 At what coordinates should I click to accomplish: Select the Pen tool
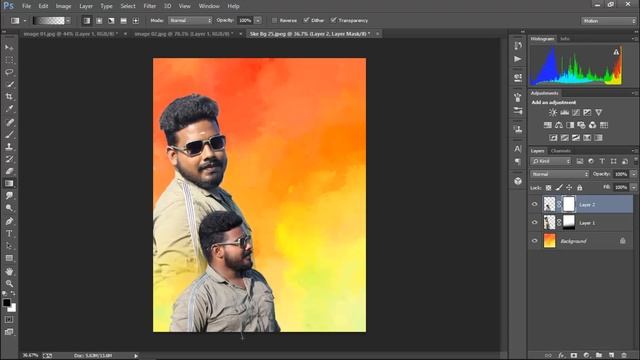9,221
